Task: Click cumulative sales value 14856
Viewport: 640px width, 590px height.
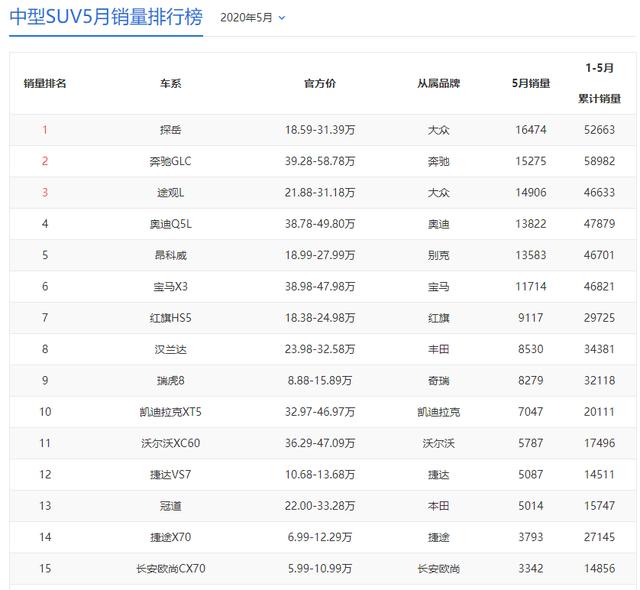Action: pyautogui.click(x=599, y=569)
